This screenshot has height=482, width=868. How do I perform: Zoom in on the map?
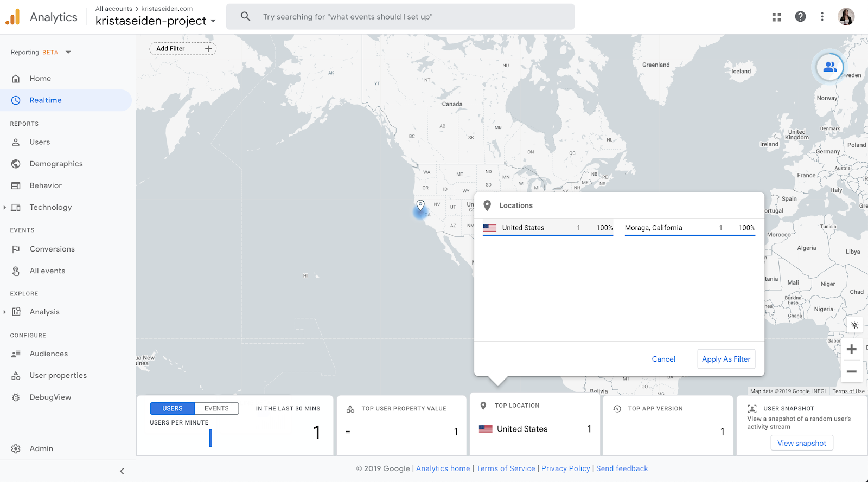852,349
